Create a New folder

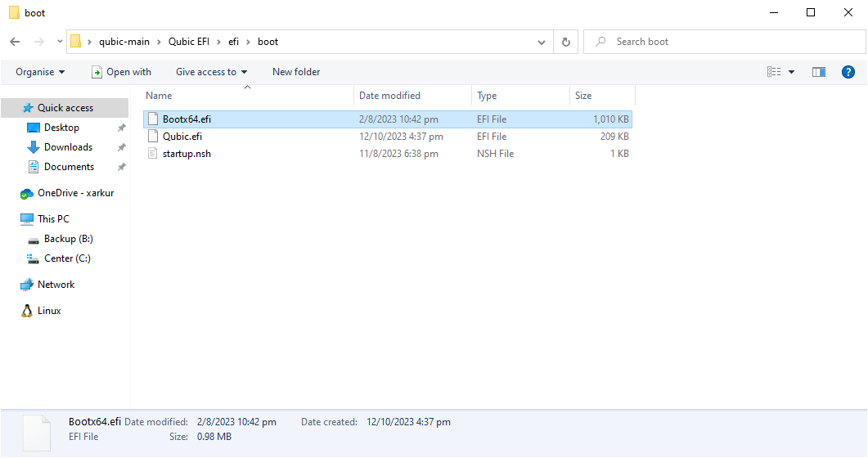coord(296,72)
